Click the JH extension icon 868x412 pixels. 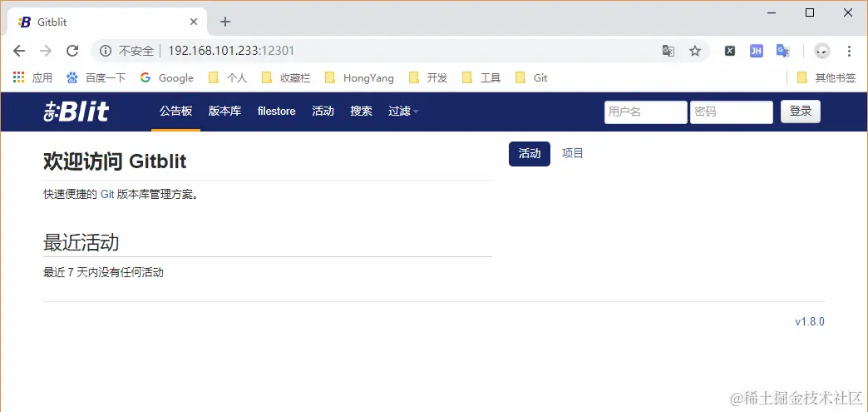coord(757,51)
